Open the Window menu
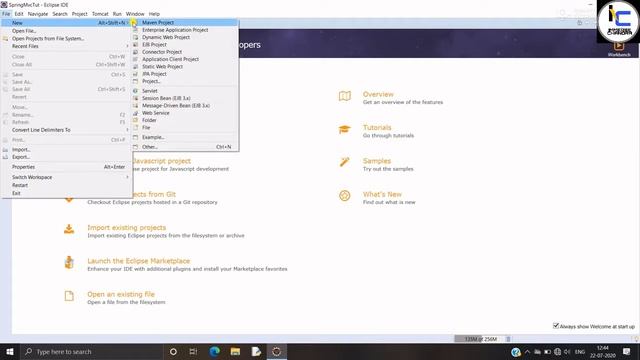Screen dimensions: 640x360 pyautogui.click(x=135, y=14)
